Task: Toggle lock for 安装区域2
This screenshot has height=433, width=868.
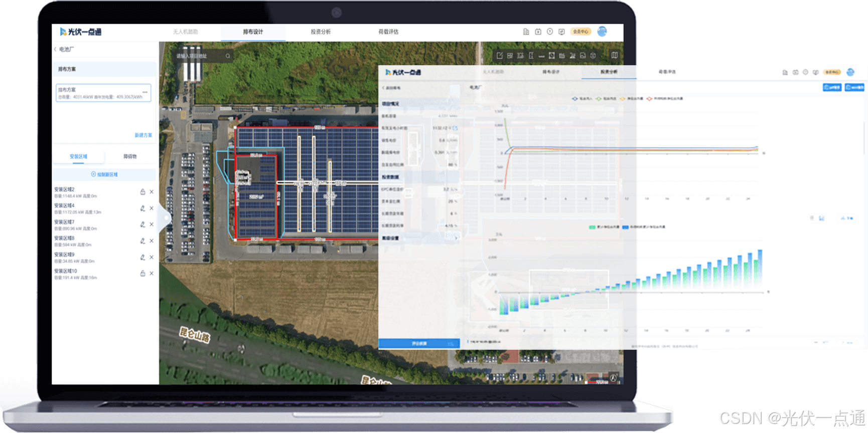Action: pos(142,192)
